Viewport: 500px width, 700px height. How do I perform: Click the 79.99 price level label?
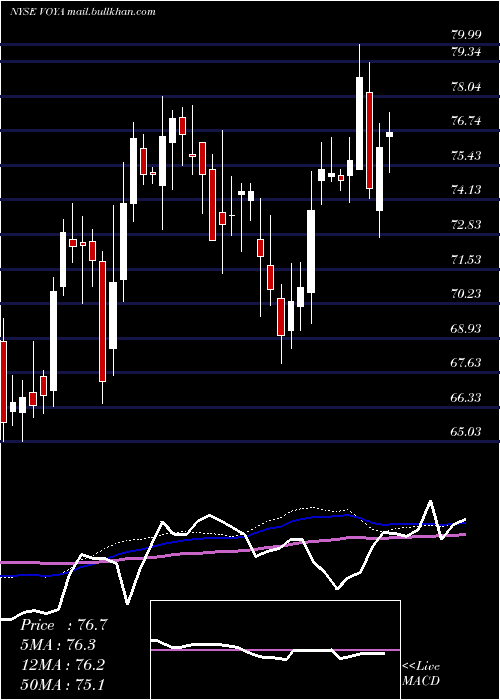pyautogui.click(x=466, y=34)
